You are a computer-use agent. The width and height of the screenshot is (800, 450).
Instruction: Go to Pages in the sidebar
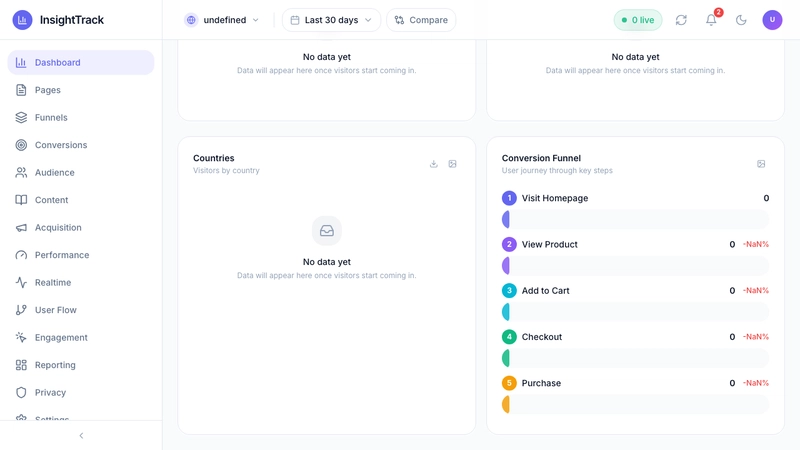tap(81, 90)
